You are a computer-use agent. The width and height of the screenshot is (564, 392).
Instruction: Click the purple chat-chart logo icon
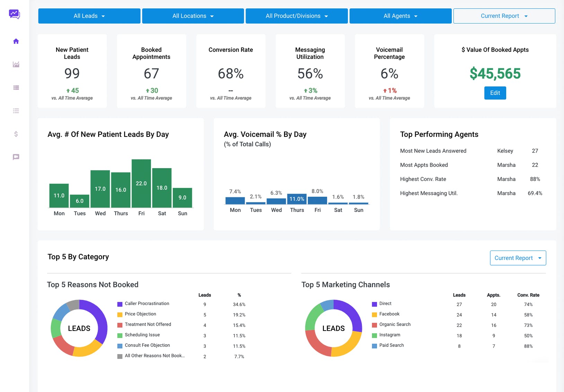[14, 14]
